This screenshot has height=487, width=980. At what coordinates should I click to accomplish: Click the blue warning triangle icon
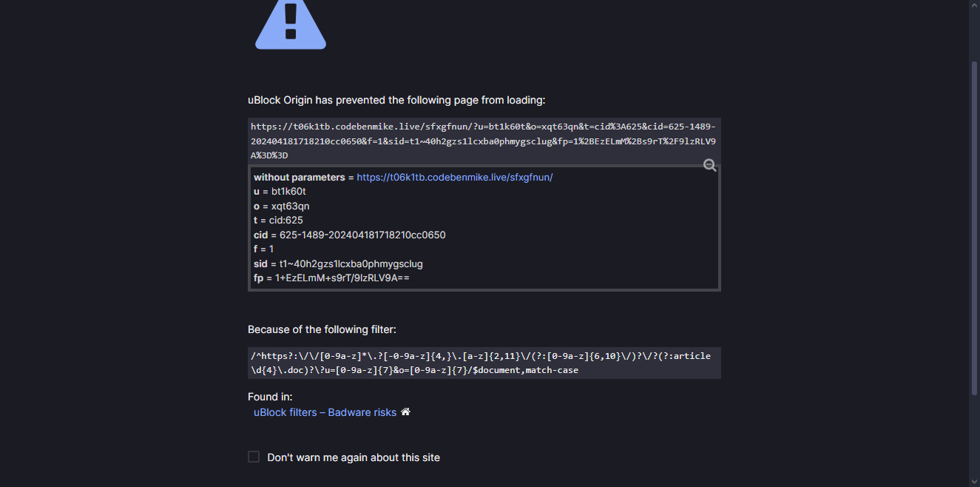point(290,26)
